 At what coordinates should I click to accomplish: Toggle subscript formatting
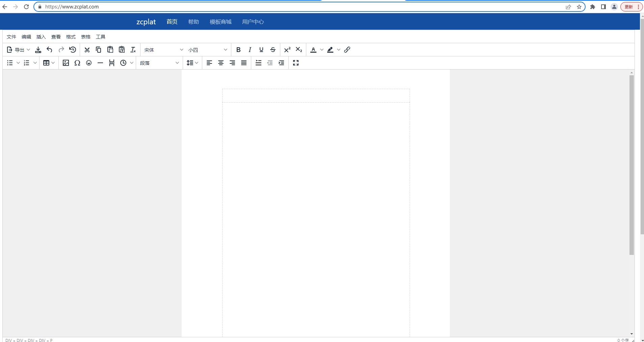pos(299,50)
